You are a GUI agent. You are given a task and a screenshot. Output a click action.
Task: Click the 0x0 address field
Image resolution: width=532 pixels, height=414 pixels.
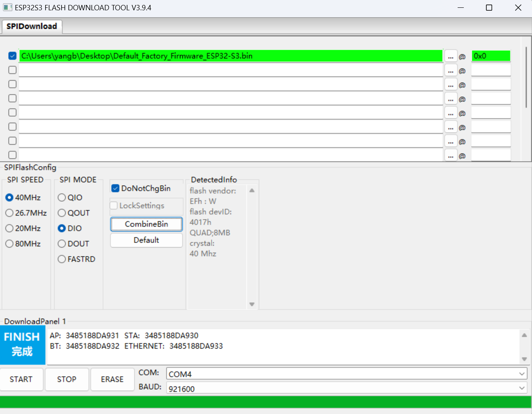[491, 56]
